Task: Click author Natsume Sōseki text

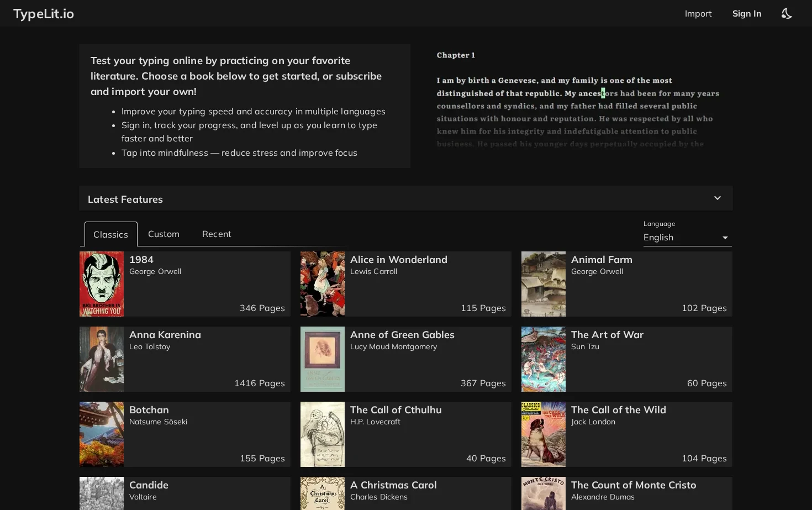Action: click(159, 422)
